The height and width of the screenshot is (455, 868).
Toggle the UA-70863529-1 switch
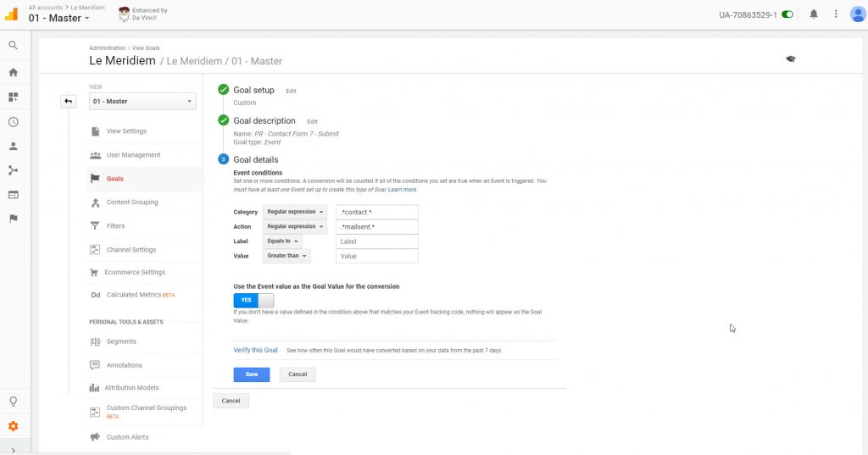coord(787,15)
